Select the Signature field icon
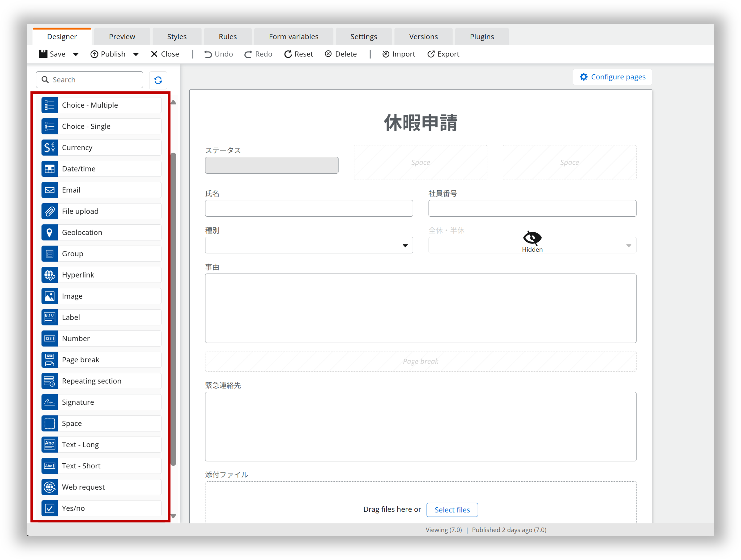741x560 pixels. click(50, 402)
